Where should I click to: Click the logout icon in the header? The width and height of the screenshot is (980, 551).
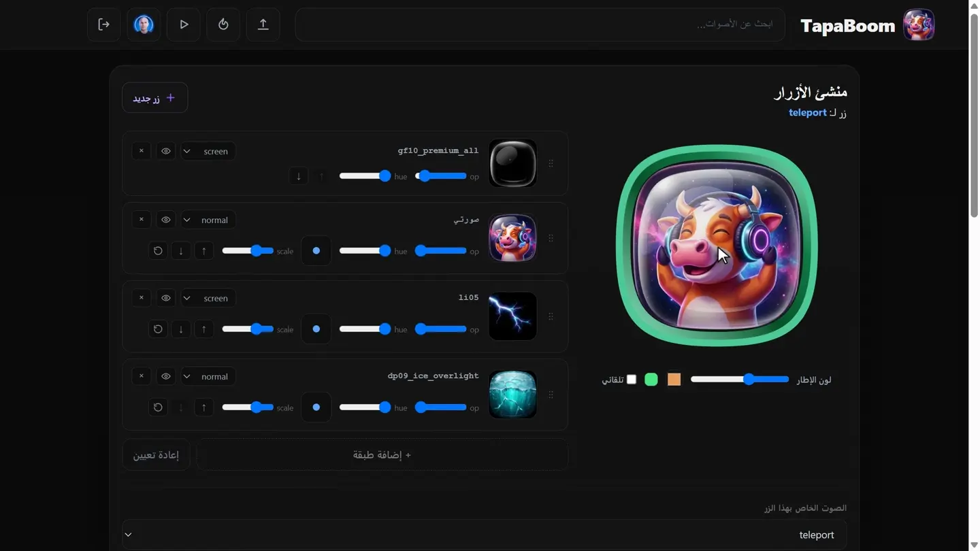coord(103,24)
